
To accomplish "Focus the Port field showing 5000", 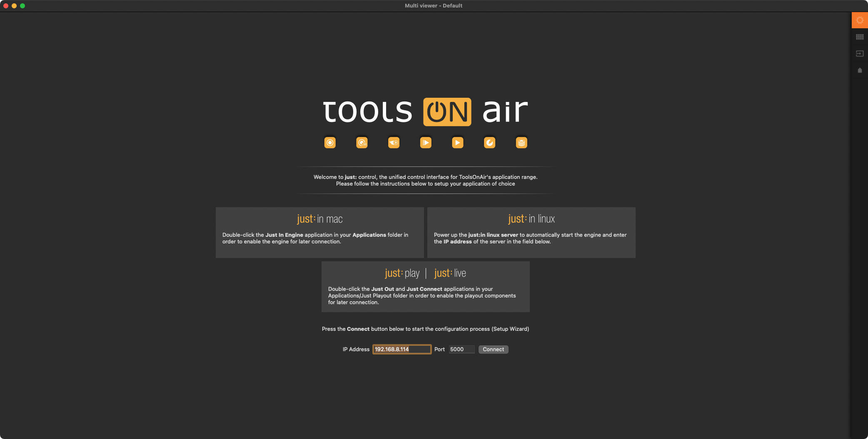I will point(462,350).
